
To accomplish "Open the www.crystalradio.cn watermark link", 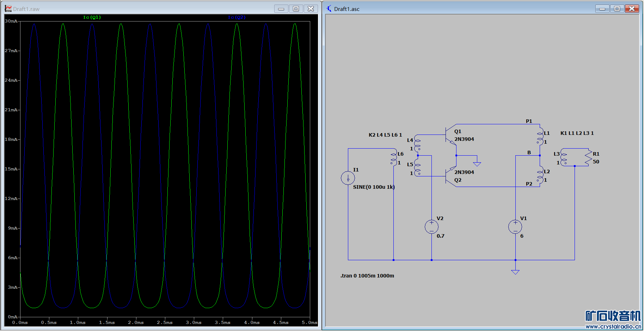I will pyautogui.click(x=613, y=326).
